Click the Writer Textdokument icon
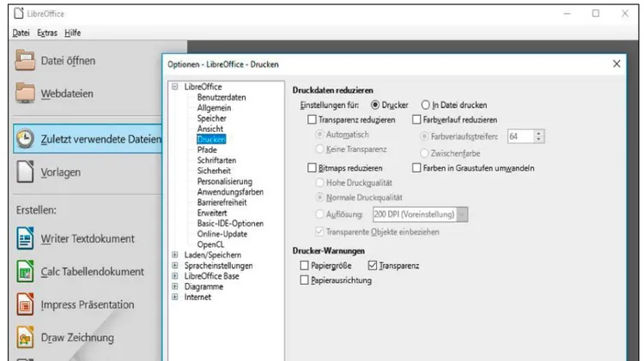 tap(25, 238)
